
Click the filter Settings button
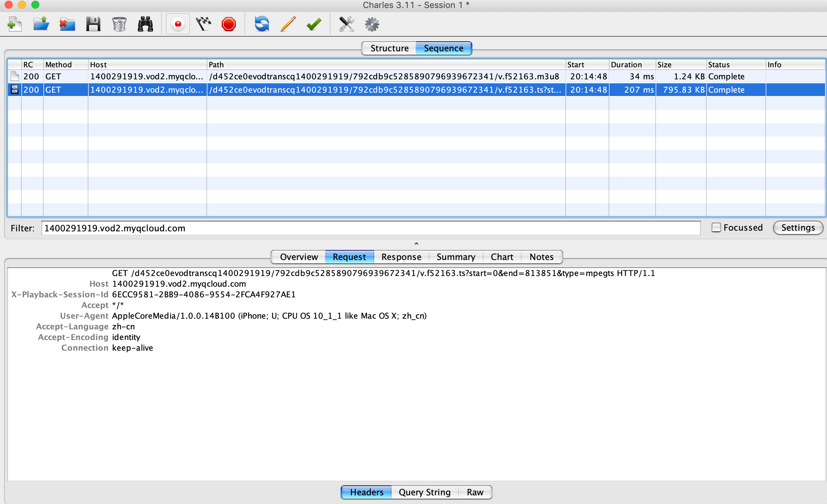coord(798,228)
